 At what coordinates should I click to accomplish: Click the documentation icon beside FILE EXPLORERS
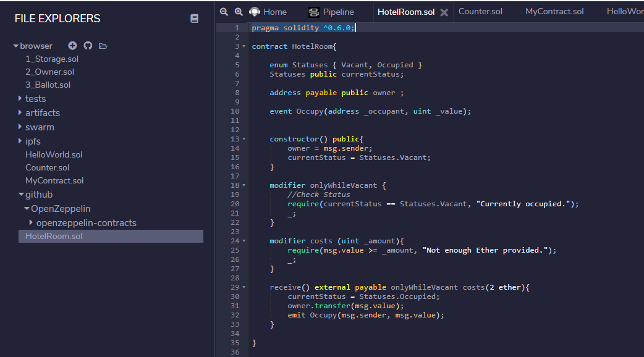194,19
